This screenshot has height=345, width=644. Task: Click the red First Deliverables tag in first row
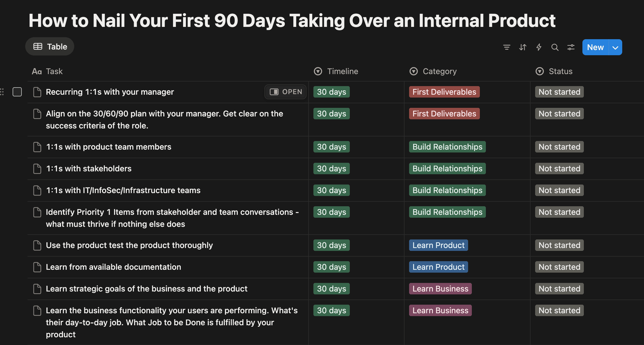click(x=444, y=92)
